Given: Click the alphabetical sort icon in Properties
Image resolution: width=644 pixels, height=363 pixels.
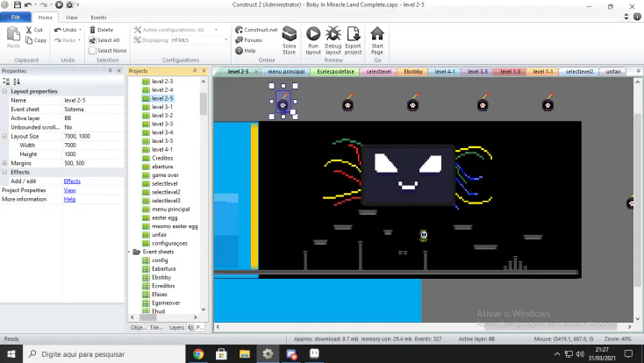Looking at the screenshot, I should pyautogui.click(x=17, y=82).
